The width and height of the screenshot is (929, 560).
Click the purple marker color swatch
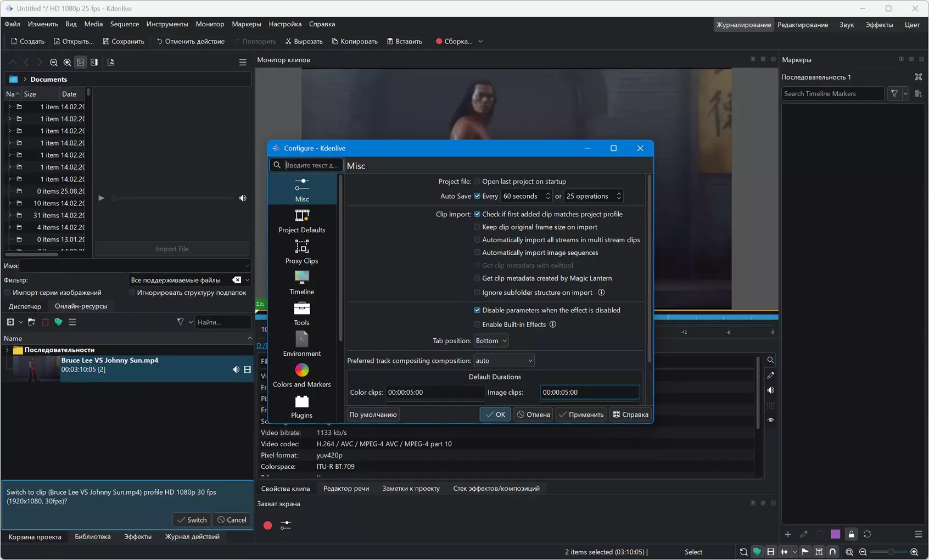point(835,534)
